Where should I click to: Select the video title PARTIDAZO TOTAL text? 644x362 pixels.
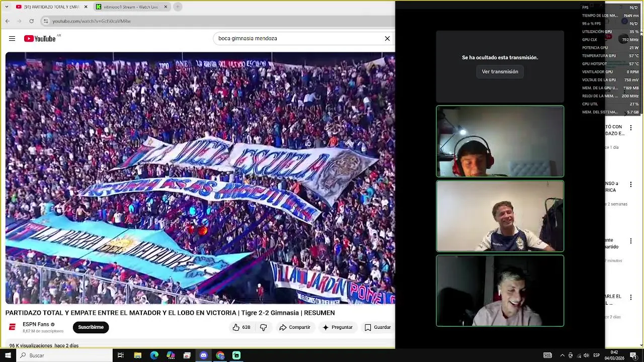[x=170, y=313]
